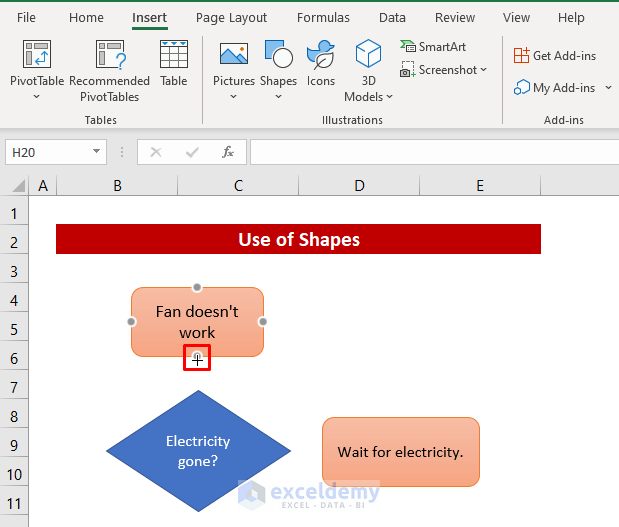Open the Formulas tab

pos(323,18)
